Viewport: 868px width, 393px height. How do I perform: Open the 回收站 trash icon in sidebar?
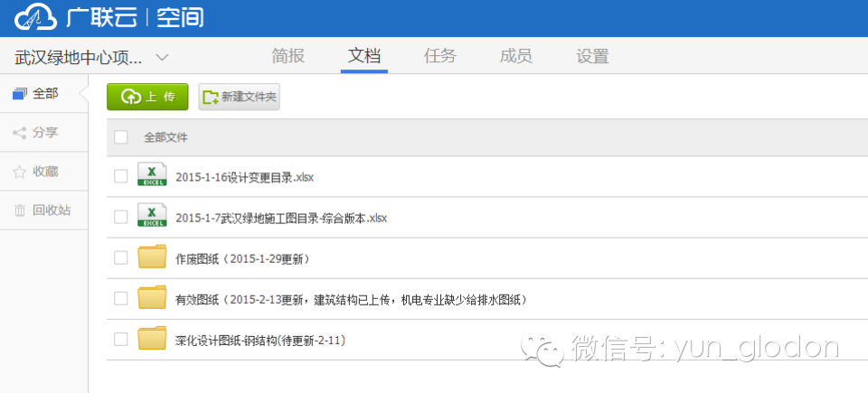tap(19, 211)
